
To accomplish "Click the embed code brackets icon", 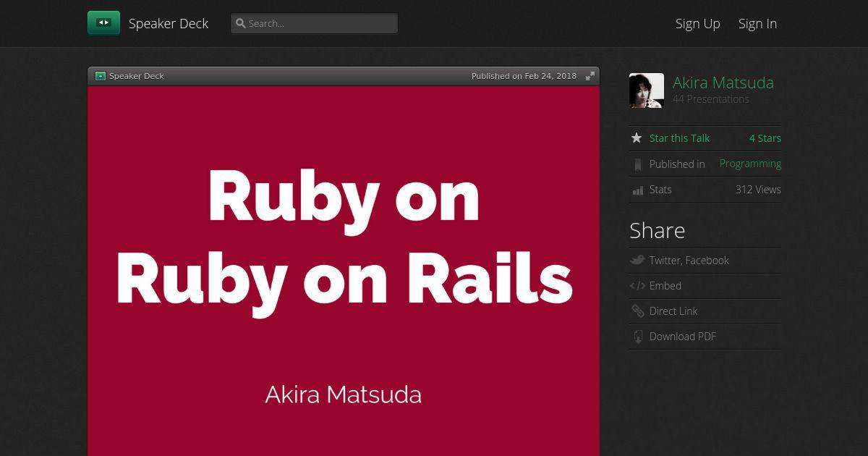I will [637, 286].
